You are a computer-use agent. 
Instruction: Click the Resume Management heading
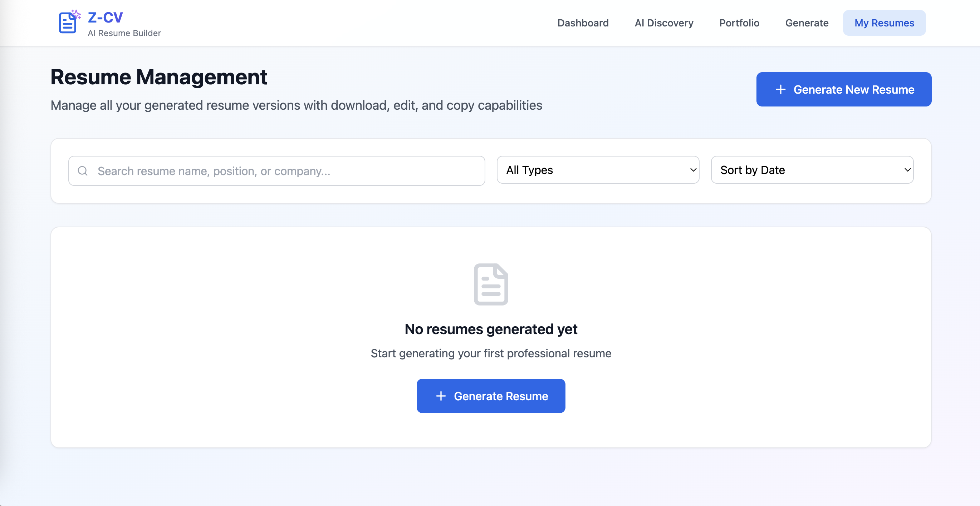[x=159, y=77]
